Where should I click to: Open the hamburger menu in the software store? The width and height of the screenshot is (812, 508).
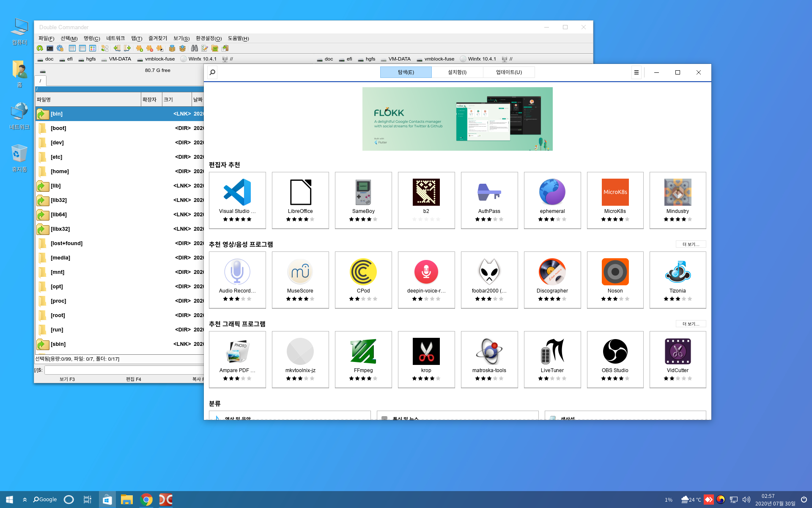pos(636,72)
